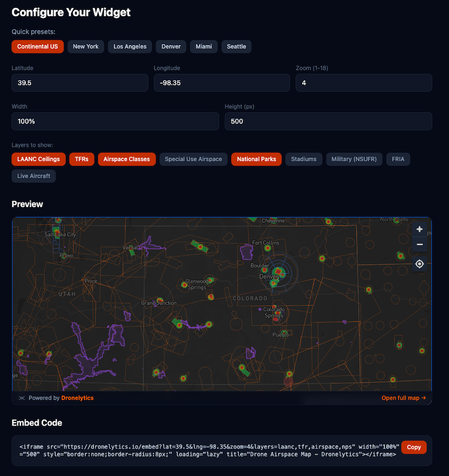The height and width of the screenshot is (476, 449).
Task: Click the drone icon beside Powered by
Action: 21,398
